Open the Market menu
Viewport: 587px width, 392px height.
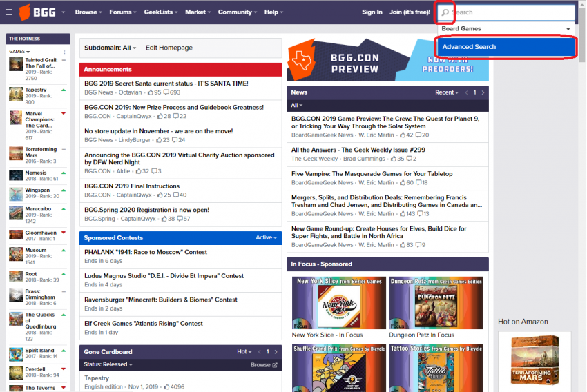coord(198,12)
